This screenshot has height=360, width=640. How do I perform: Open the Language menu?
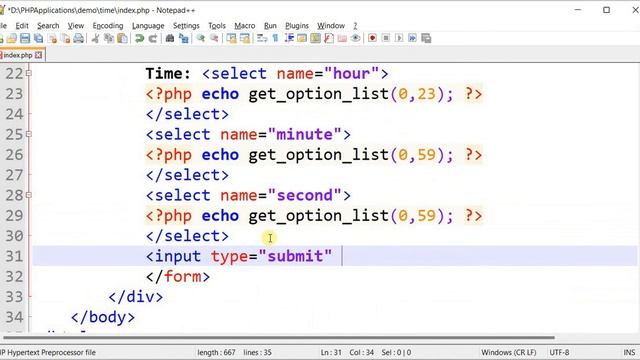click(x=148, y=26)
